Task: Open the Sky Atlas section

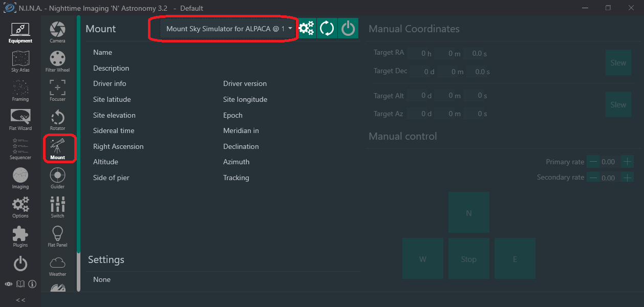Action: (x=20, y=62)
